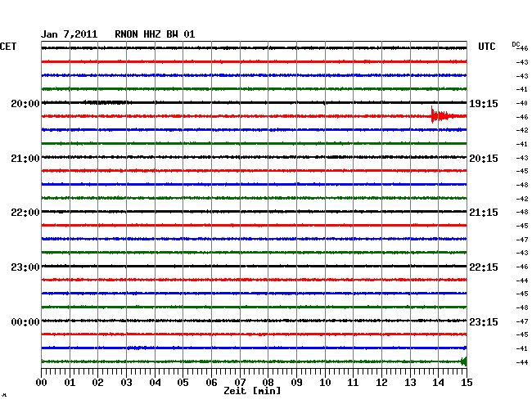Screen dimensions: 532x404
Task: Click minute 13 on the time axis
Action: point(410,382)
